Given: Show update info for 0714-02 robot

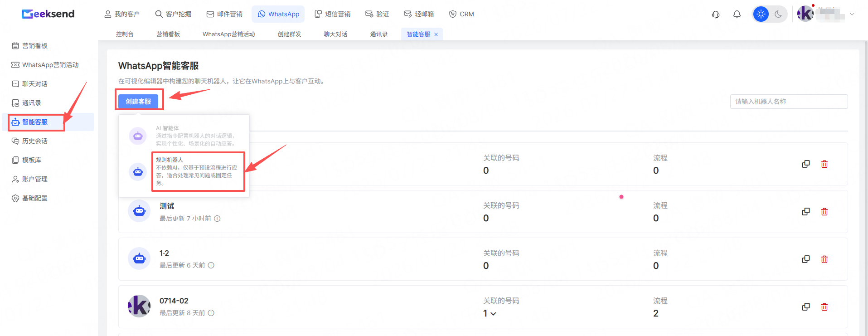Looking at the screenshot, I should click(x=211, y=313).
